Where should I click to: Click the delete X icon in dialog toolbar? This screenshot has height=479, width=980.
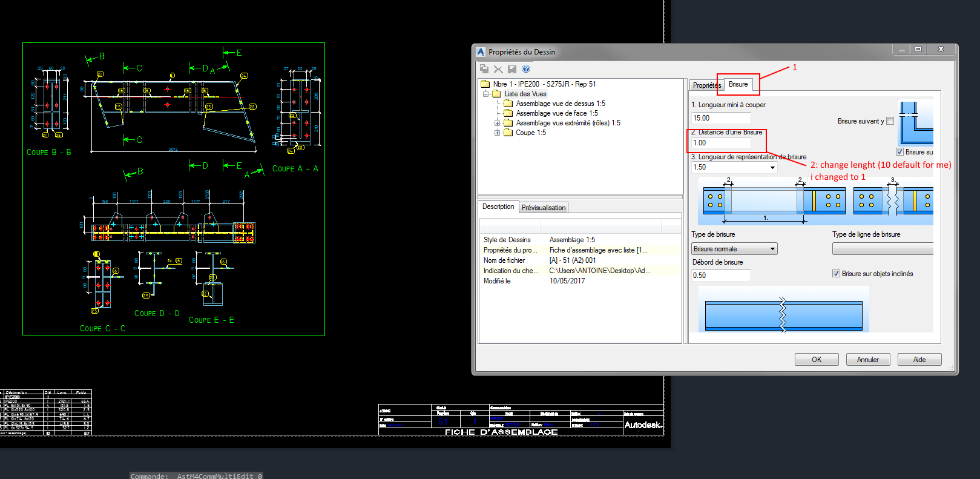[498, 69]
